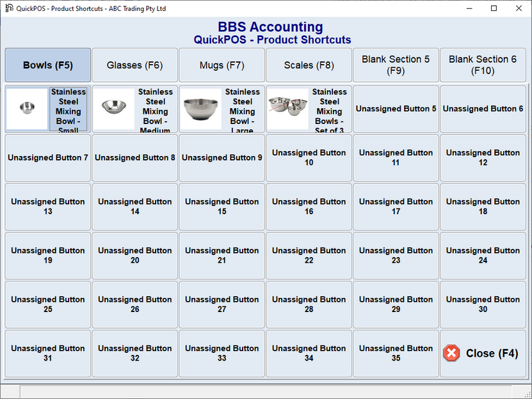The image size is (532, 399).
Task: Open Blank Section 5 (F9)
Action: [396, 65]
